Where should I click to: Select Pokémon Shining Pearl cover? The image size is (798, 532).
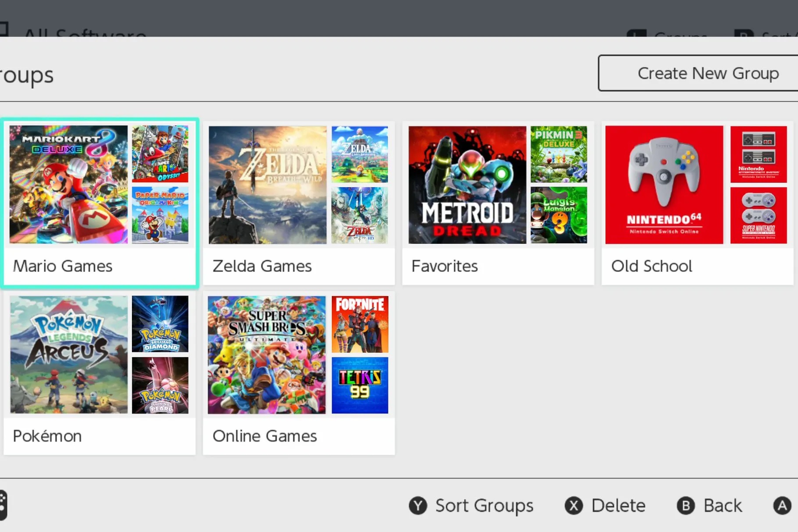(160, 385)
